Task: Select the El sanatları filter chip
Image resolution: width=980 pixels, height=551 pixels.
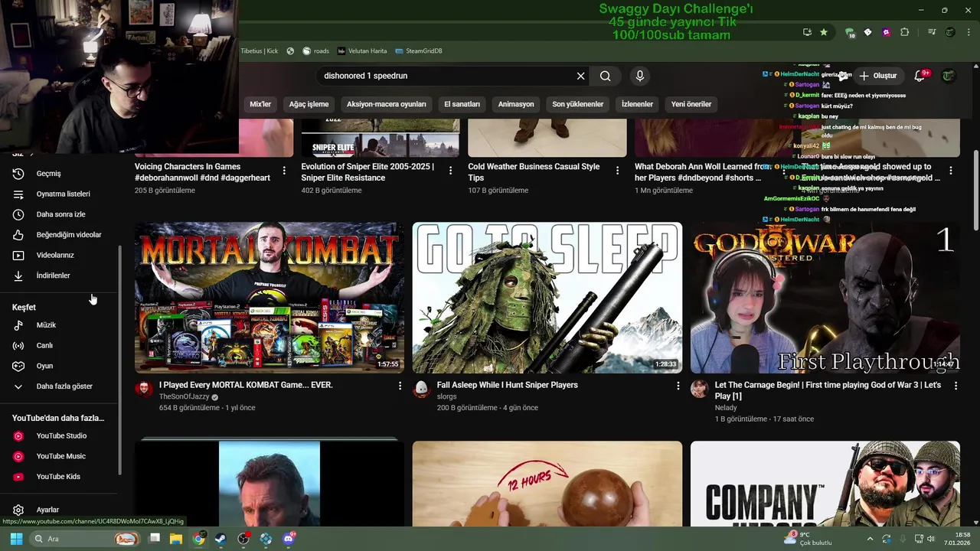Action: pos(462,104)
